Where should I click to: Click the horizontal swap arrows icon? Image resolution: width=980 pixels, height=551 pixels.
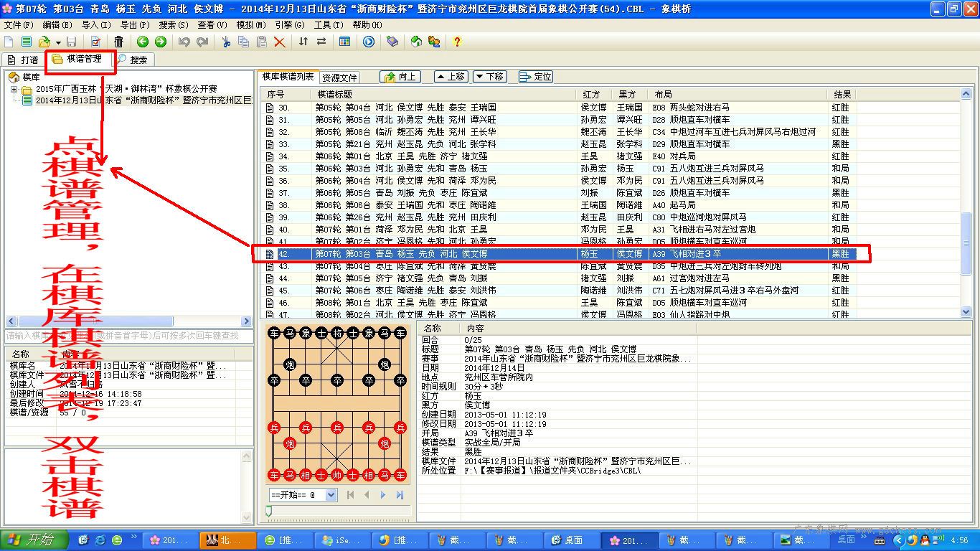tap(321, 42)
